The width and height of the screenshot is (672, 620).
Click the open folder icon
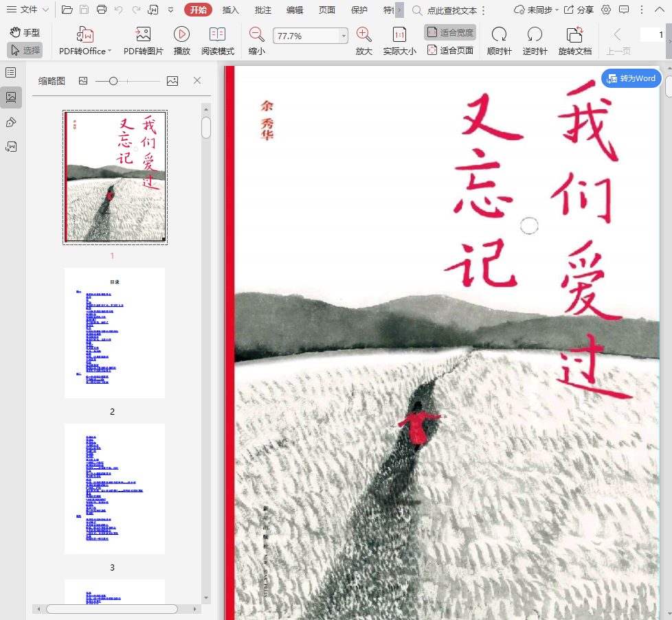pos(67,10)
